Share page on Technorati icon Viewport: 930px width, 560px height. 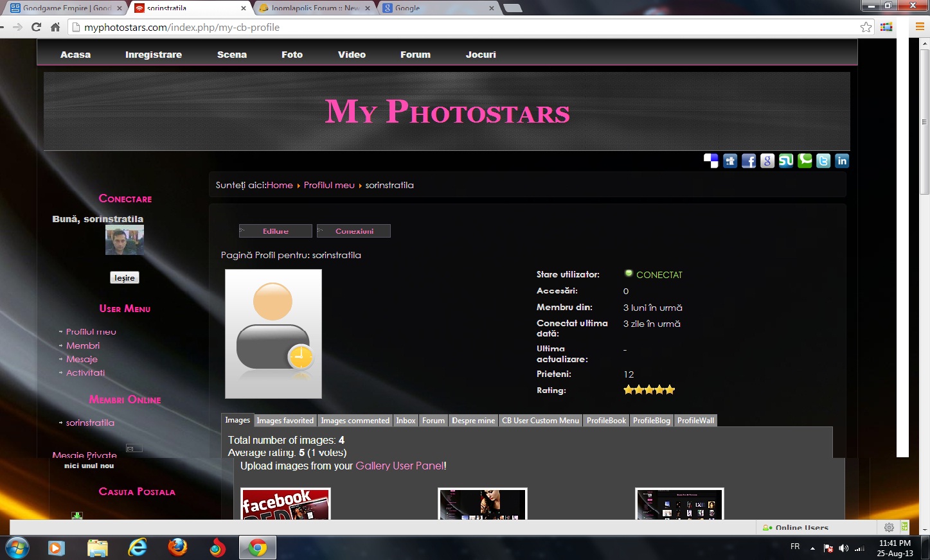click(805, 161)
